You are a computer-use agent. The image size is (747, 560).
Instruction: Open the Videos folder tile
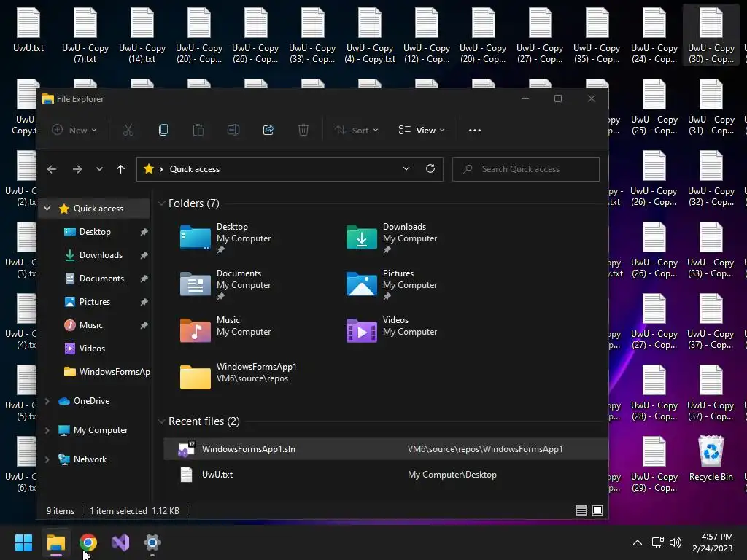click(x=392, y=330)
